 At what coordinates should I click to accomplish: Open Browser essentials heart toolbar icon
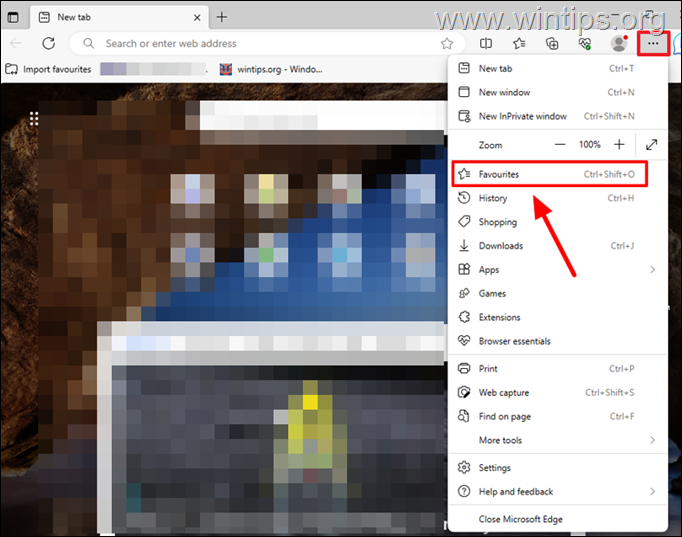coord(585,43)
